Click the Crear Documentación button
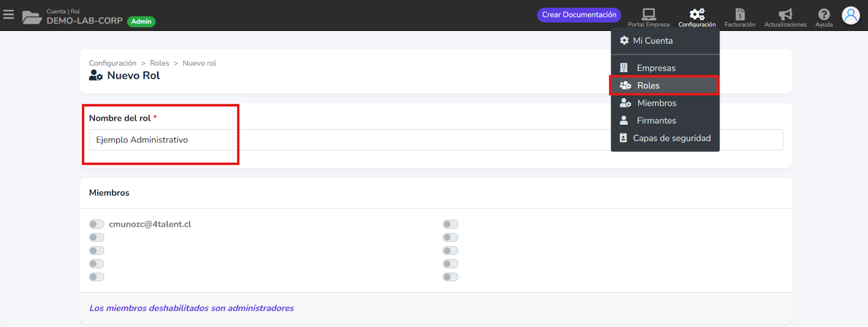 [579, 15]
